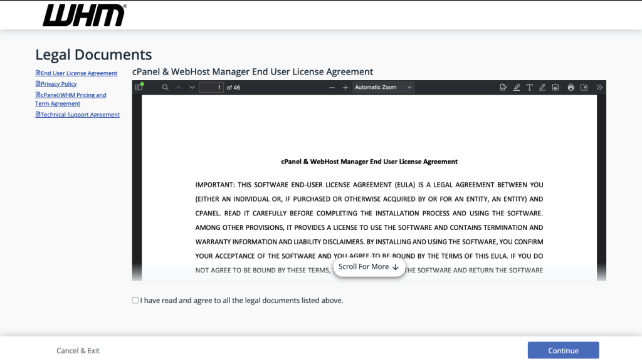This screenshot has height=364, width=642.
Task: Go to the next PDF page
Action: (x=192, y=88)
